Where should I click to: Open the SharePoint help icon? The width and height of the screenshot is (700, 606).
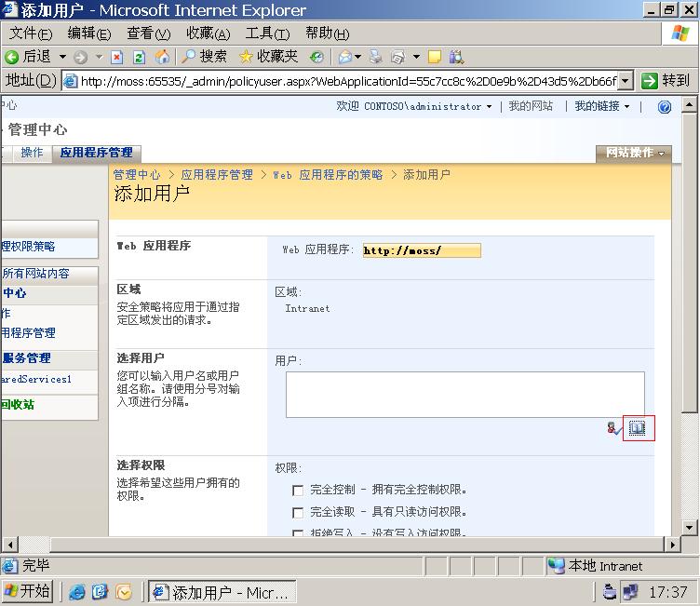tap(664, 107)
